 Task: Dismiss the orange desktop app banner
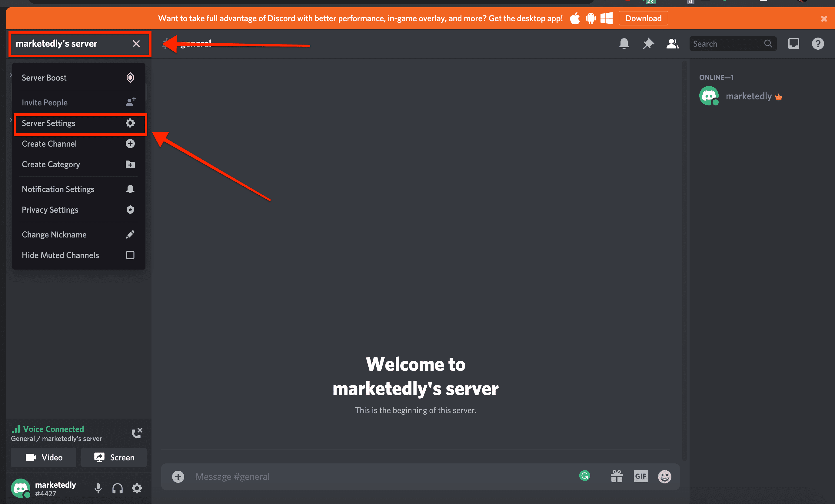[x=824, y=19]
